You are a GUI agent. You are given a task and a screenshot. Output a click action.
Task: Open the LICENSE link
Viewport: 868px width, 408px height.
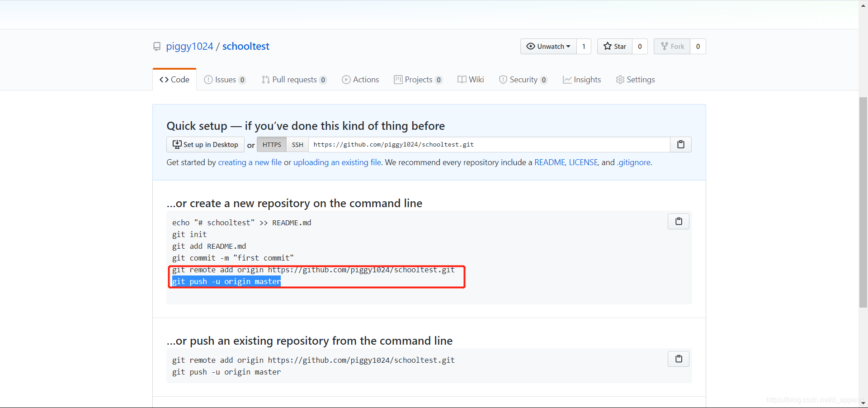click(x=583, y=162)
